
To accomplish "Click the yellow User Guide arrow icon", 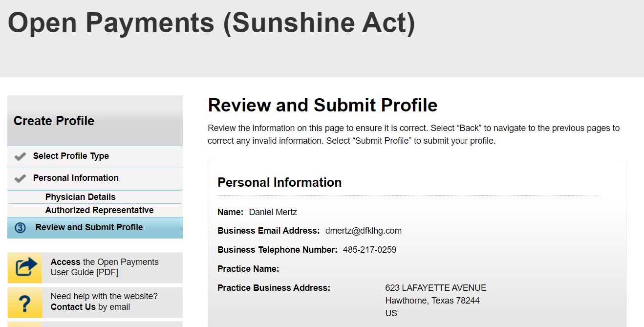I will 25,267.
